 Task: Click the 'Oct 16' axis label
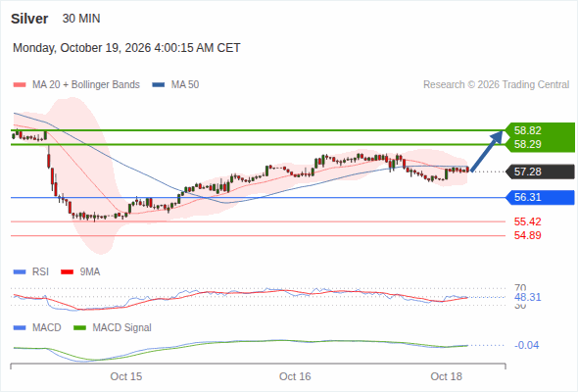pos(295,376)
